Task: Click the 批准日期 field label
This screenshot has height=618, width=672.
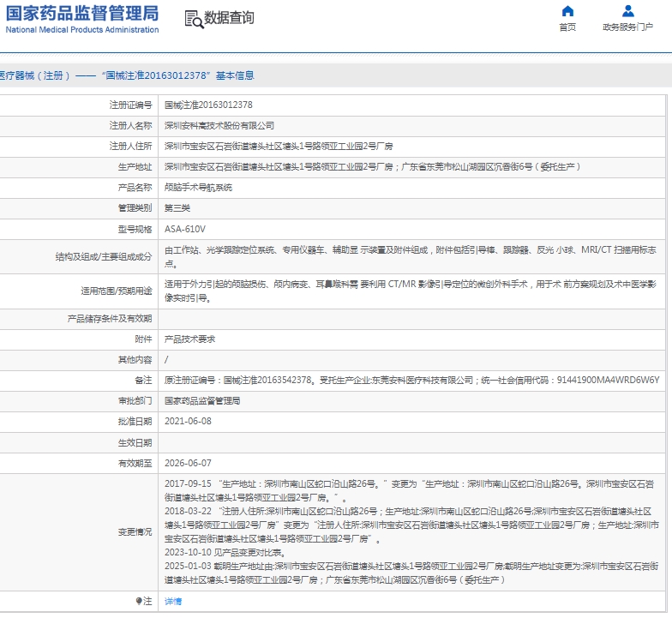Action: [x=135, y=422]
